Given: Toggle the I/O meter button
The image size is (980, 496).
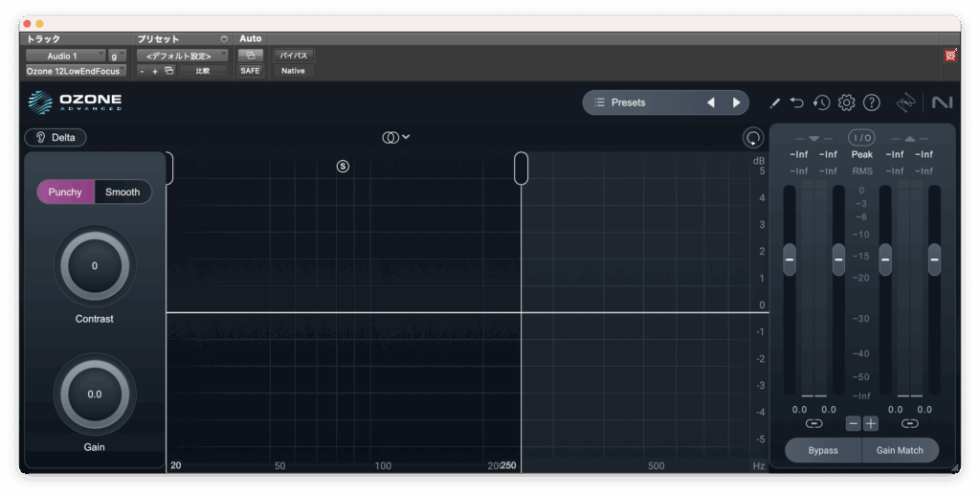Looking at the screenshot, I should pos(862,138).
